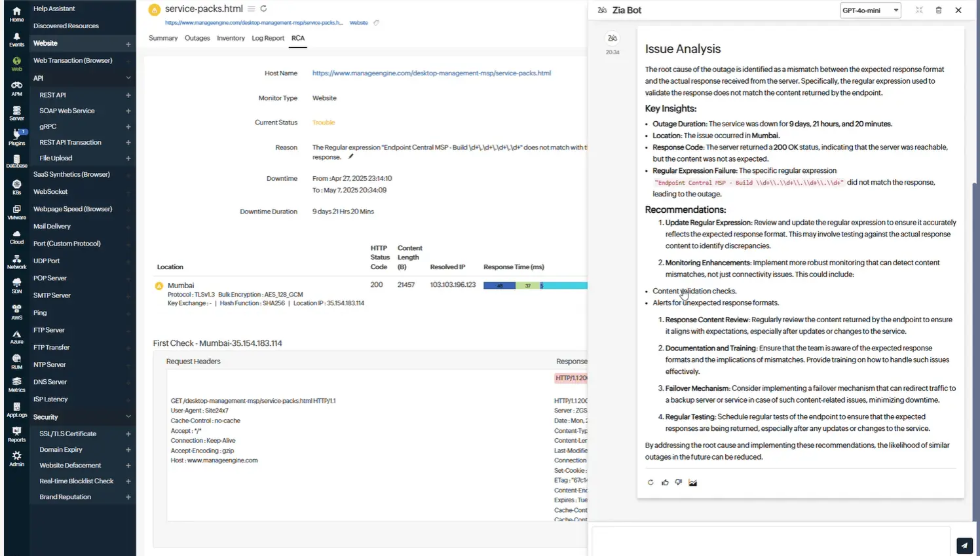Open the Host Name URL link

tap(432, 73)
